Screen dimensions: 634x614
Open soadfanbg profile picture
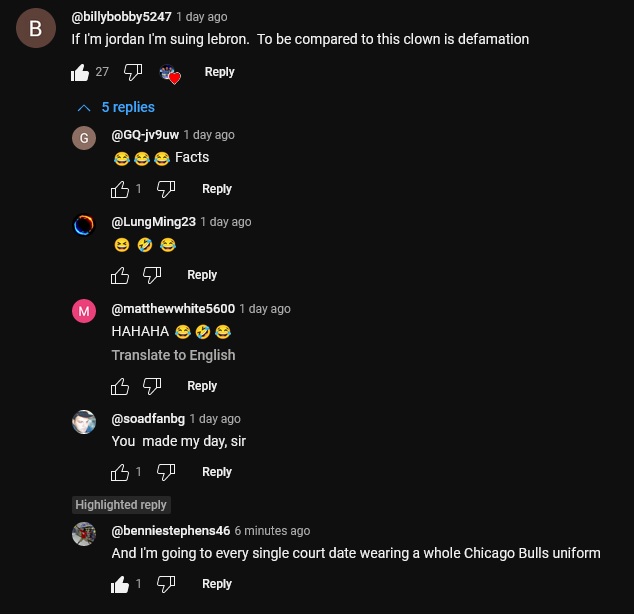[84, 422]
